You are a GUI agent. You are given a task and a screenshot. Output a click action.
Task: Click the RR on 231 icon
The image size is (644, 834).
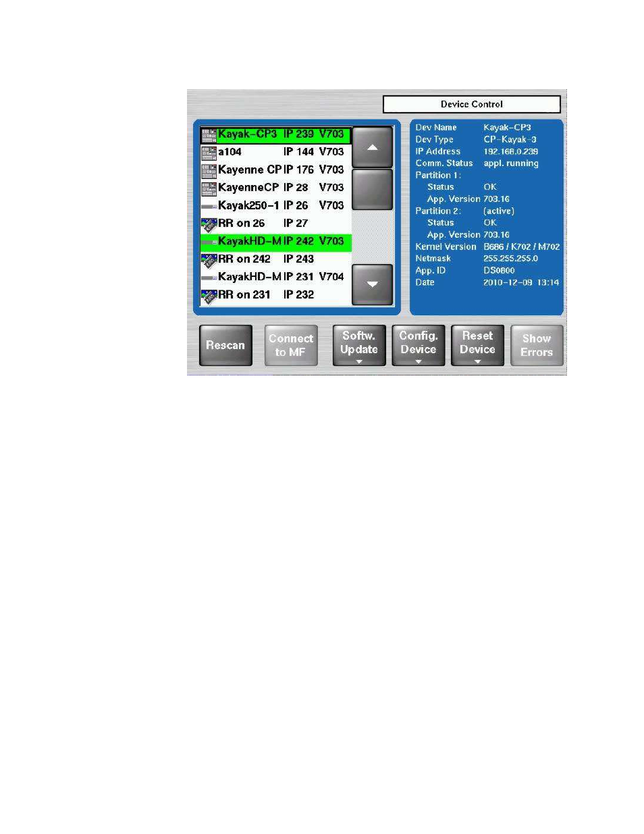[x=209, y=295]
